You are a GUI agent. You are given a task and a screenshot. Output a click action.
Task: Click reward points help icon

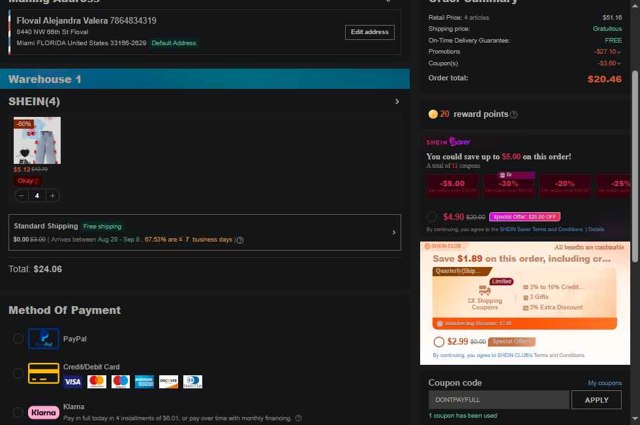(x=514, y=115)
